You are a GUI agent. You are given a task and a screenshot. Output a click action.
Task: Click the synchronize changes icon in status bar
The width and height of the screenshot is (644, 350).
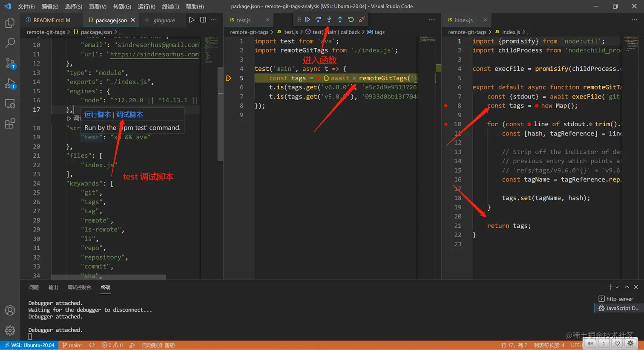point(92,345)
